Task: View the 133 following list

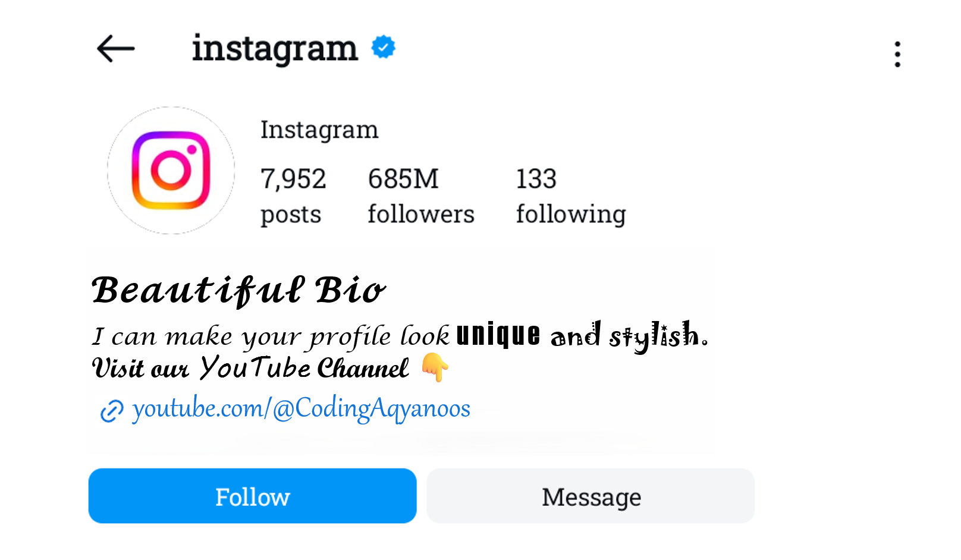Action: pyautogui.click(x=570, y=196)
